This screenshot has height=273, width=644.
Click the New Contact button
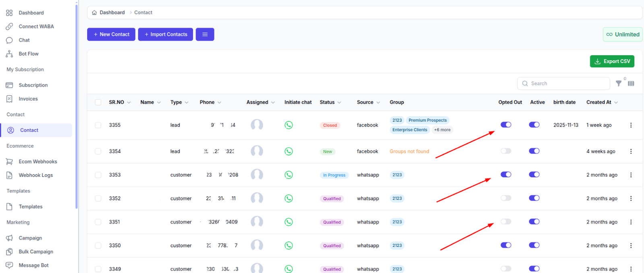coord(111,34)
